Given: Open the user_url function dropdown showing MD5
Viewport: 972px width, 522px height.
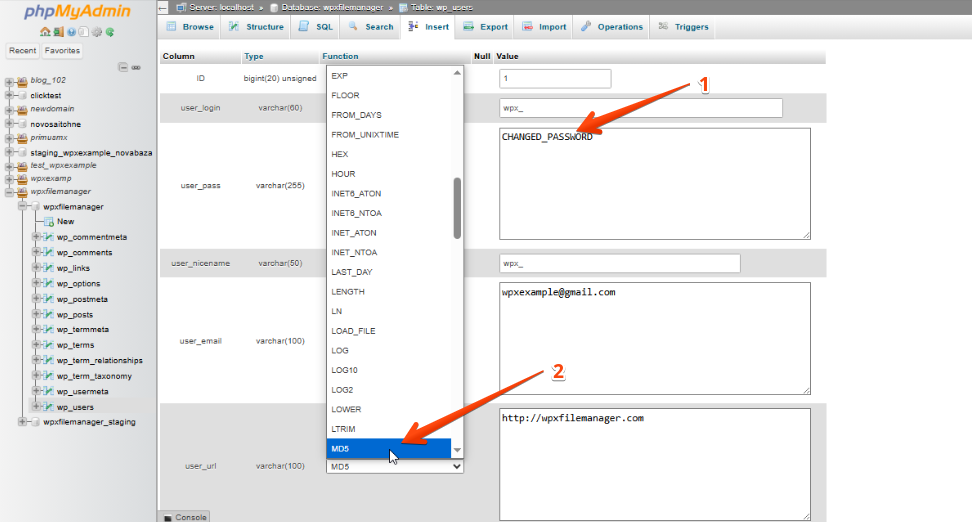Looking at the screenshot, I should (x=395, y=467).
